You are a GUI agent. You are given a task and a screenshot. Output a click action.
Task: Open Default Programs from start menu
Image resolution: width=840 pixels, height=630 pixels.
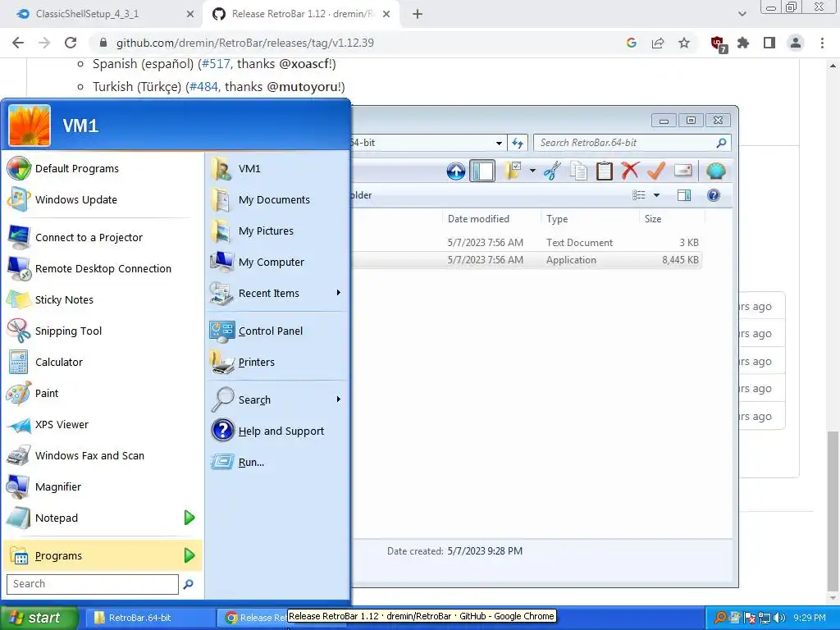102,168
